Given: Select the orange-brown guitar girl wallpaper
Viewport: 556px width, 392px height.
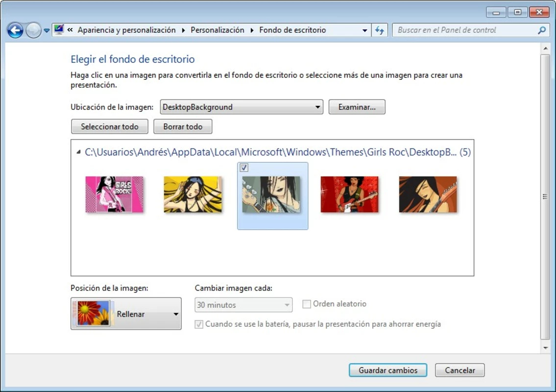Looking at the screenshot, I should tap(428, 195).
